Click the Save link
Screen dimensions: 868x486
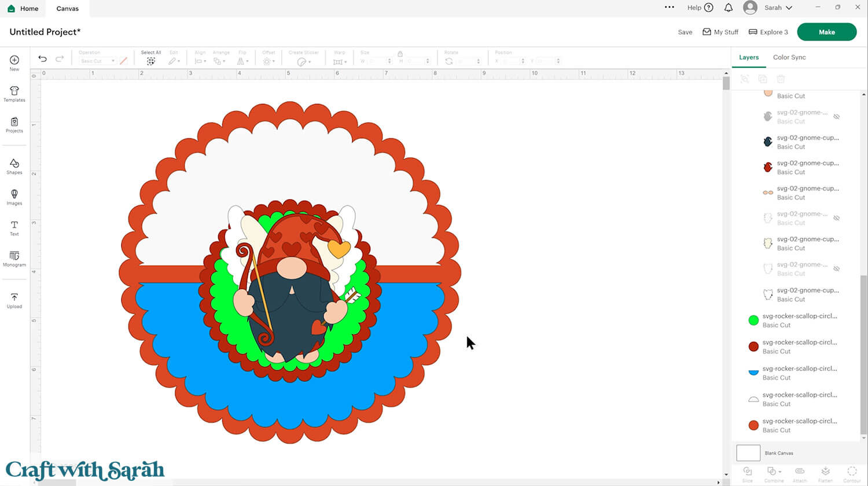(x=685, y=32)
